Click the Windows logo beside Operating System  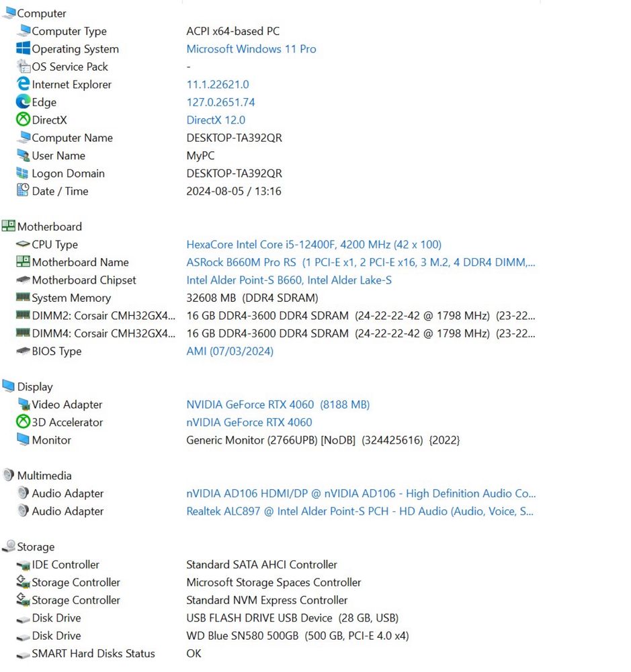(23, 48)
